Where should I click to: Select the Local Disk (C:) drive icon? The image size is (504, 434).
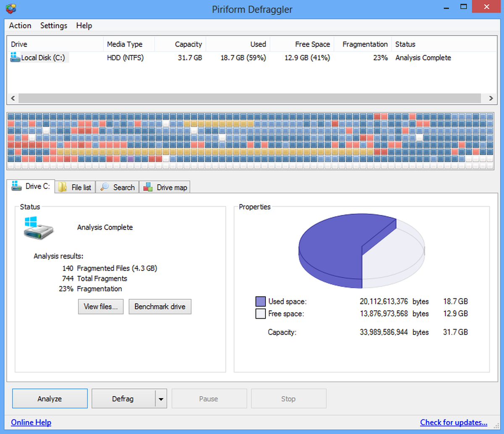[x=15, y=58]
